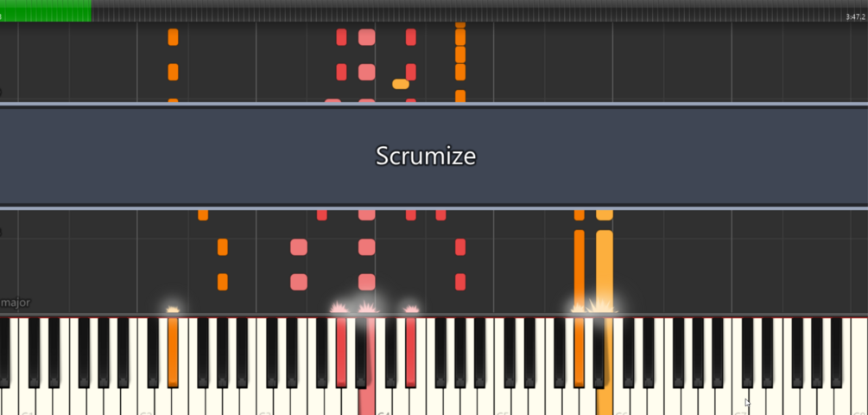The image size is (868, 415).
Task: Click the highlighted orange D#2 black key
Action: point(173,353)
